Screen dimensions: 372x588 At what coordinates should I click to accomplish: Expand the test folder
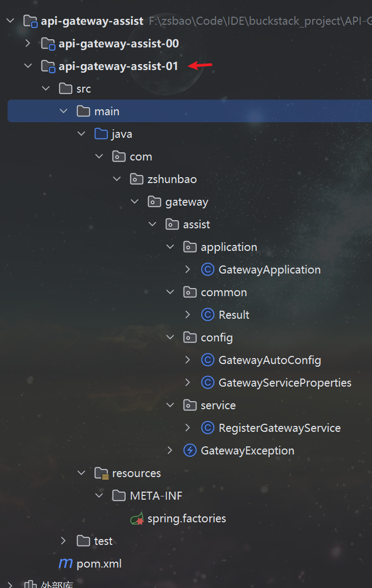click(x=64, y=541)
